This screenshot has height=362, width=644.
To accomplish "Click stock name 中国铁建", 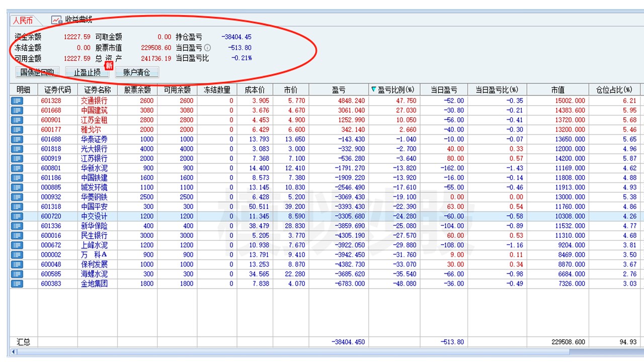I will (x=94, y=177).
